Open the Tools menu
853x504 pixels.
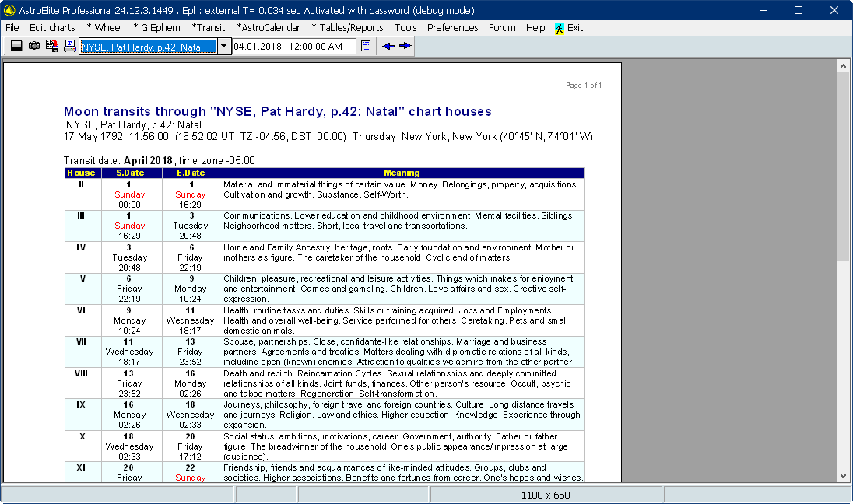click(405, 28)
